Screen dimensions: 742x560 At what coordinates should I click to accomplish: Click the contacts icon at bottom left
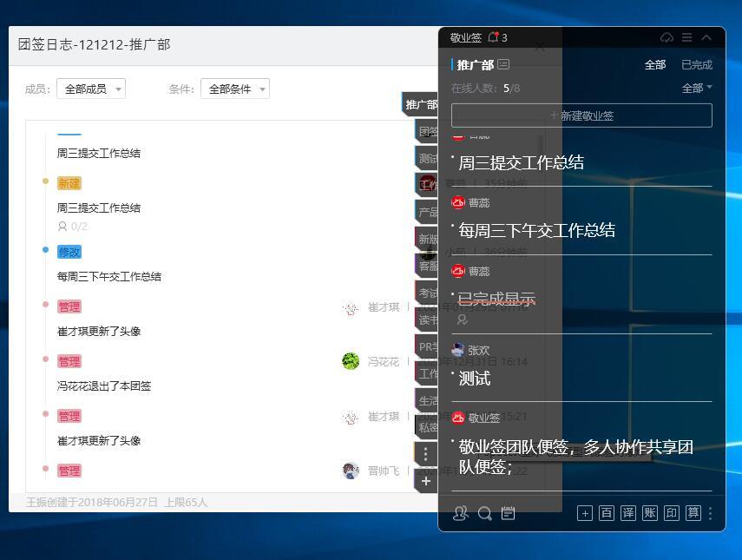(x=461, y=513)
